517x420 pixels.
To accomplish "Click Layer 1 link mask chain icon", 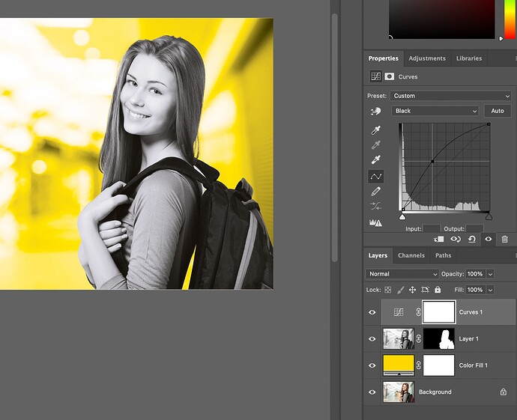I will point(418,338).
